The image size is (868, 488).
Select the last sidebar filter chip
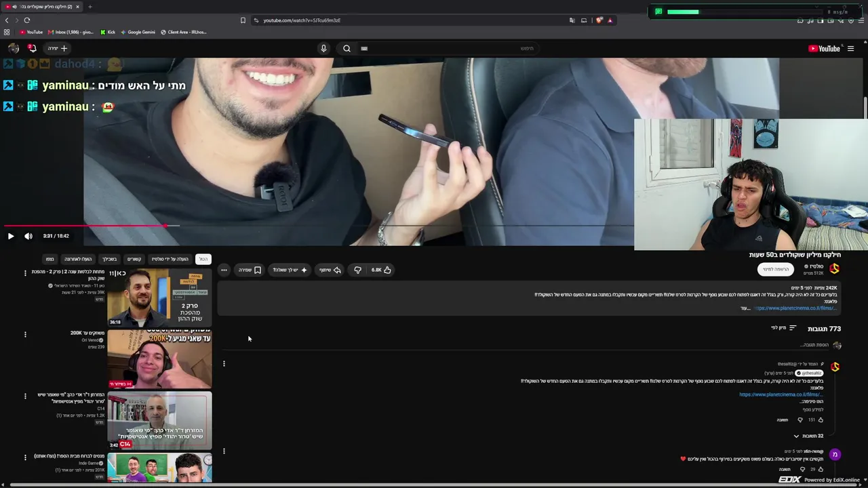click(x=50, y=259)
